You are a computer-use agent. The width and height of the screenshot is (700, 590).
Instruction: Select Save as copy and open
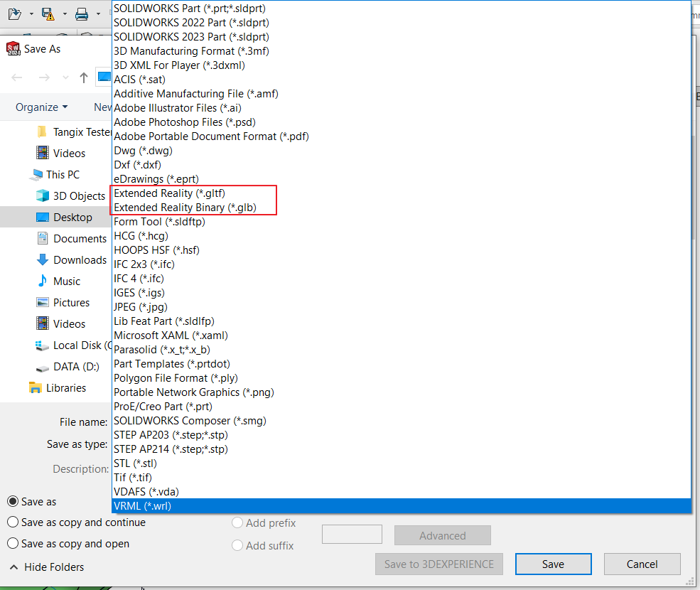coord(68,544)
